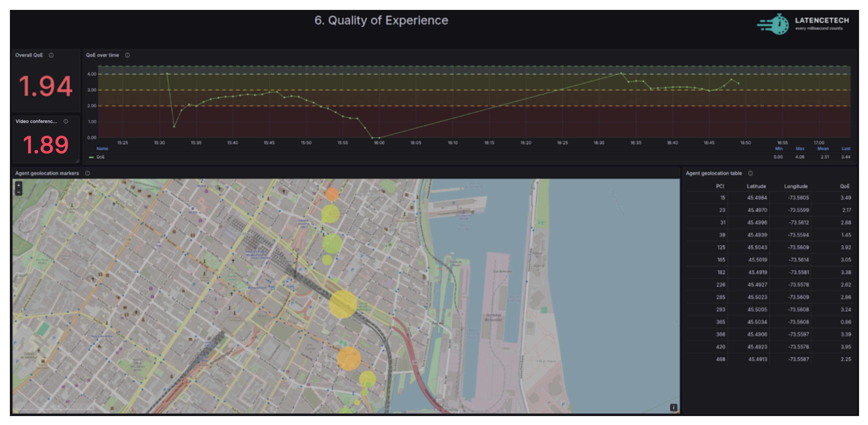Select the 1.94 Overall QoE value
868x425 pixels.
tap(46, 86)
